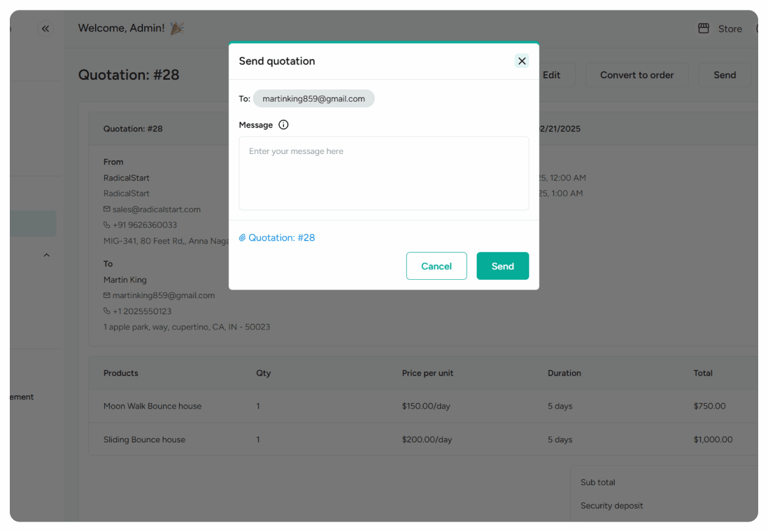
Task: Click the Convert to order button
Action: [637, 75]
